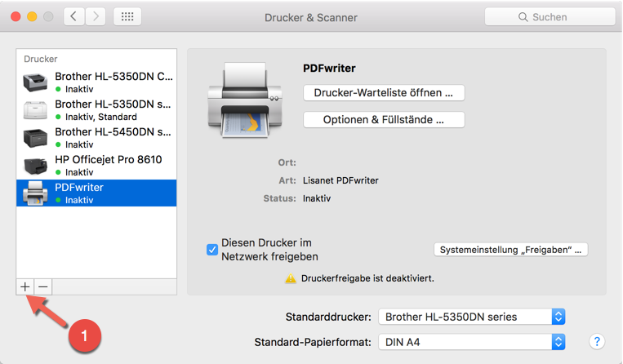Select Brother HL-5350DN s... standard printer
Image resolution: width=623 pixels, height=364 pixels.
tap(96, 110)
